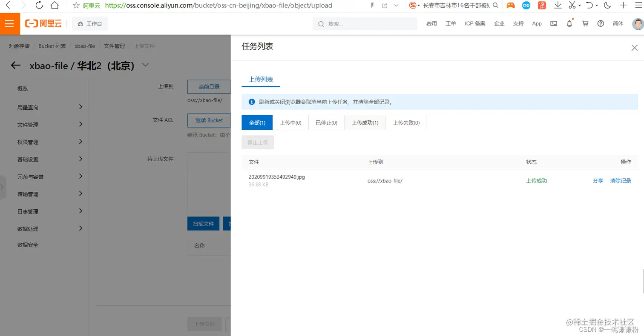Click 文件管理 breadcrumb link
Image resolution: width=644 pixels, height=336 pixels.
115,46
